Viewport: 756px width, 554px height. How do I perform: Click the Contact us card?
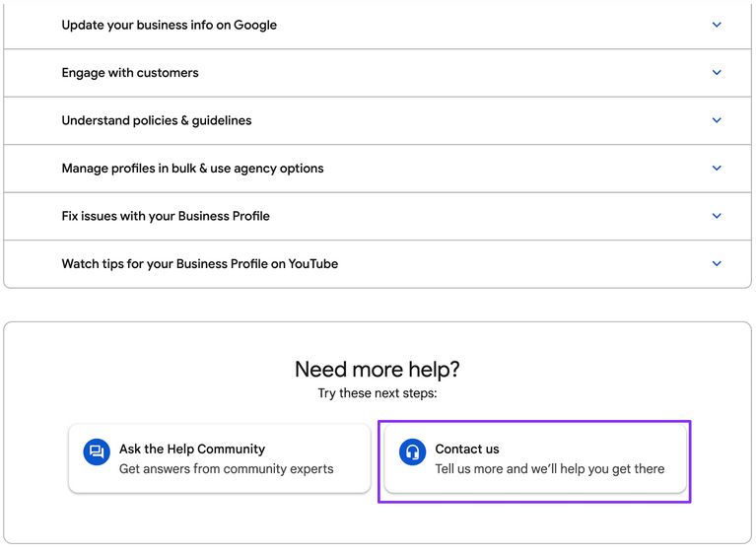tap(535, 458)
